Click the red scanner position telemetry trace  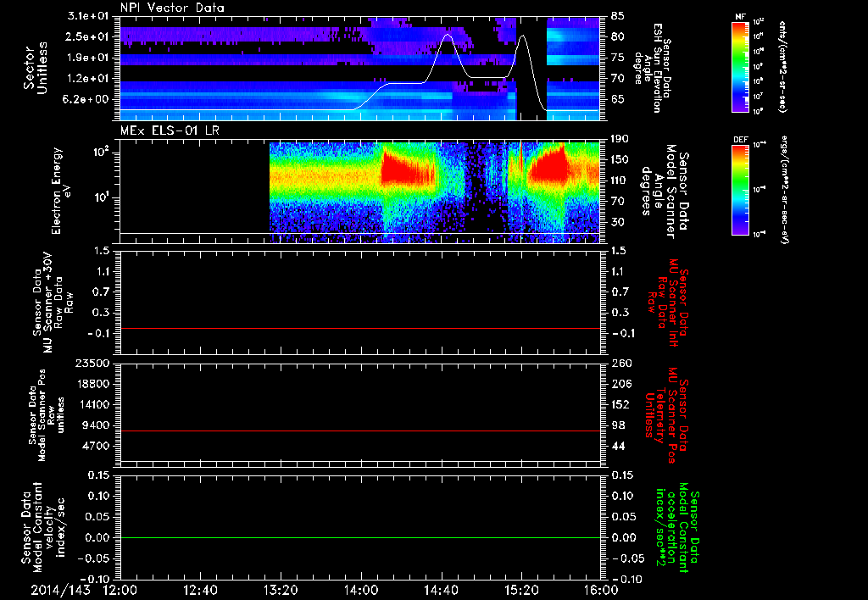(x=360, y=431)
